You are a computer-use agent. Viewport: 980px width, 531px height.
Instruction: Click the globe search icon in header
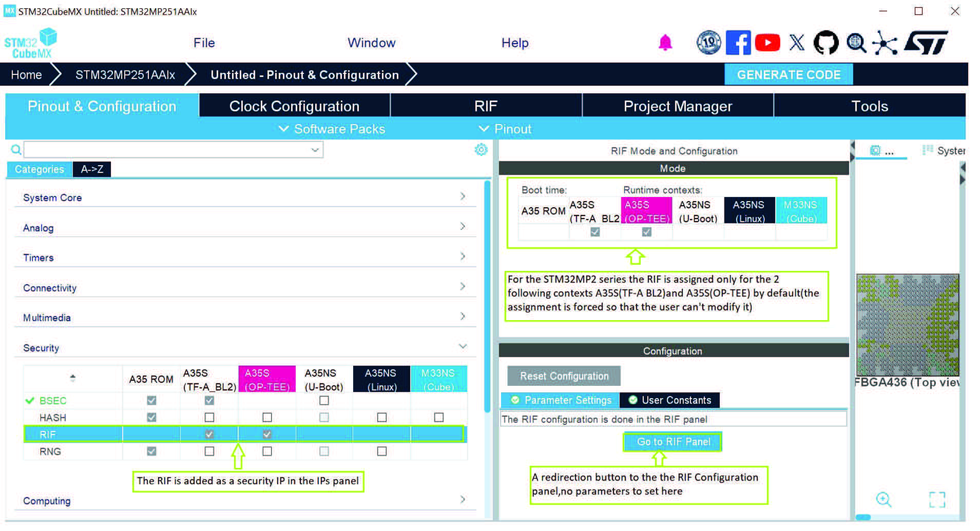click(856, 43)
